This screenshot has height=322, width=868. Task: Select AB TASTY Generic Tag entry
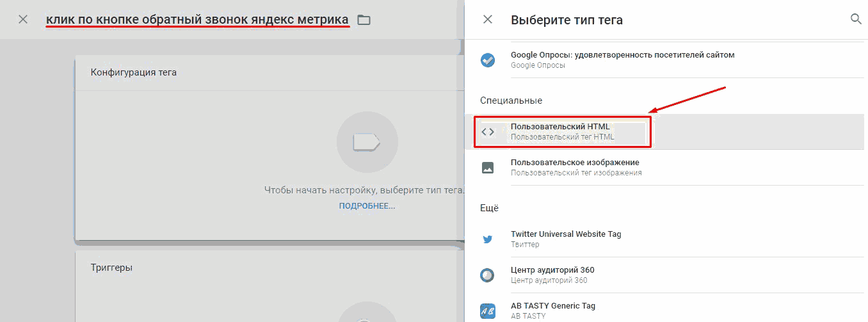click(664, 309)
